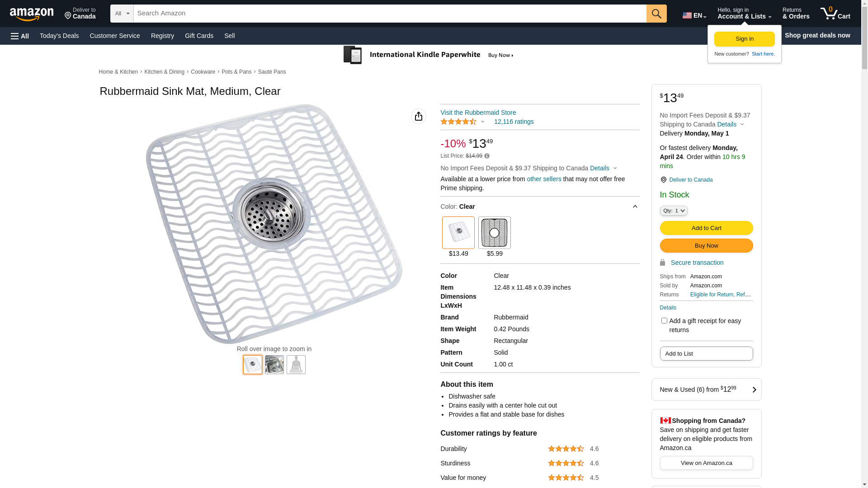Image resolution: width=868 pixels, height=488 pixels.
Task: Click the magnifying glass search button
Action: [656, 14]
